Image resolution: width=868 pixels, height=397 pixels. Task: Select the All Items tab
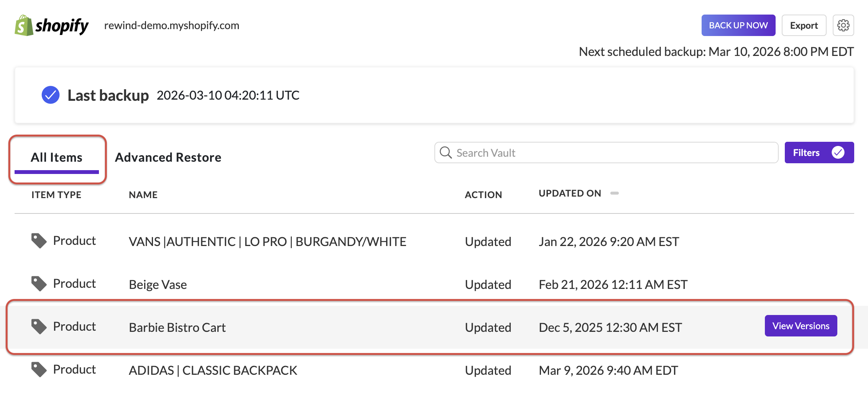56,157
